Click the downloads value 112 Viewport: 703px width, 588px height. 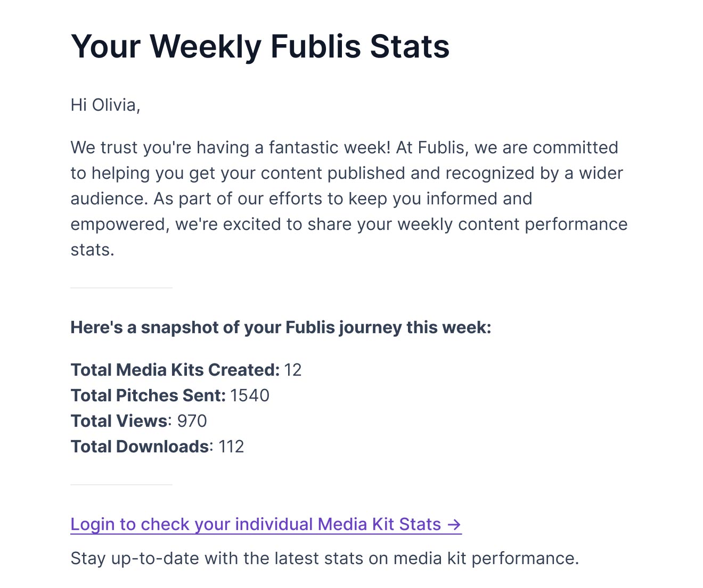[x=231, y=446]
